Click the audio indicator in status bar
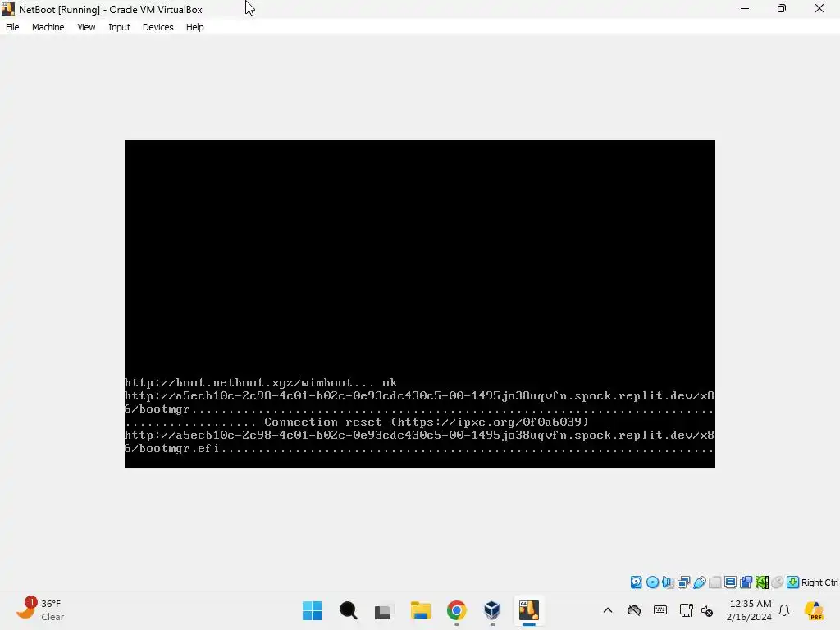The image size is (840, 630). pos(668,582)
